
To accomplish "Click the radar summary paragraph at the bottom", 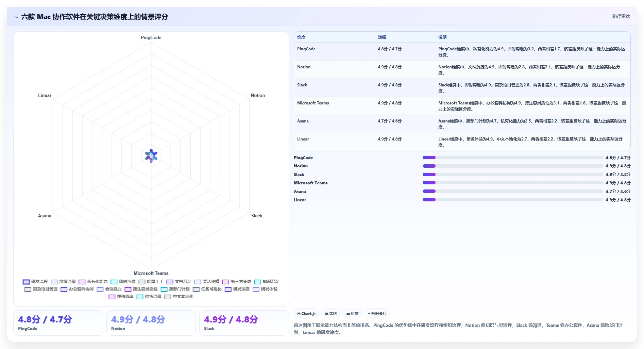I will pyautogui.click(x=459, y=329).
